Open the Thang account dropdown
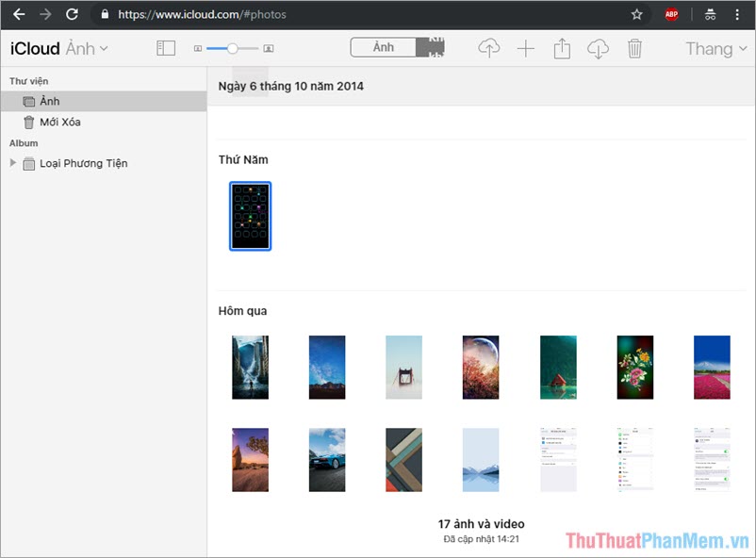The height and width of the screenshot is (558, 756). coord(715,48)
